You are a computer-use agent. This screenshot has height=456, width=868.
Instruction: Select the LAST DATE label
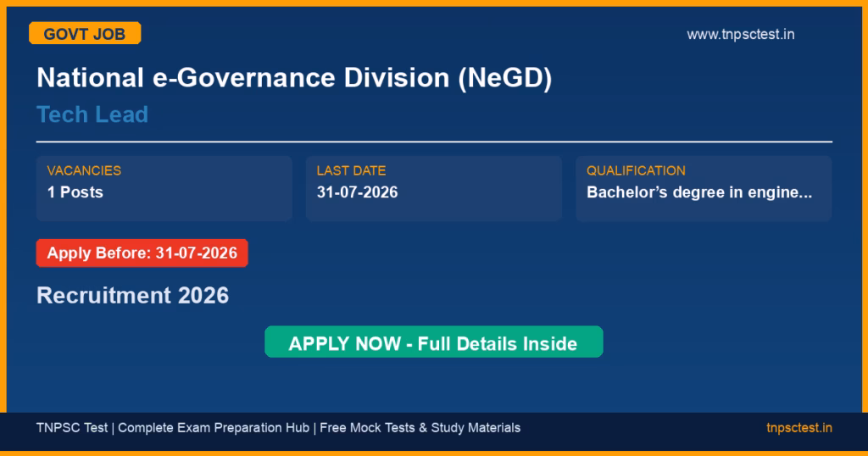point(352,170)
